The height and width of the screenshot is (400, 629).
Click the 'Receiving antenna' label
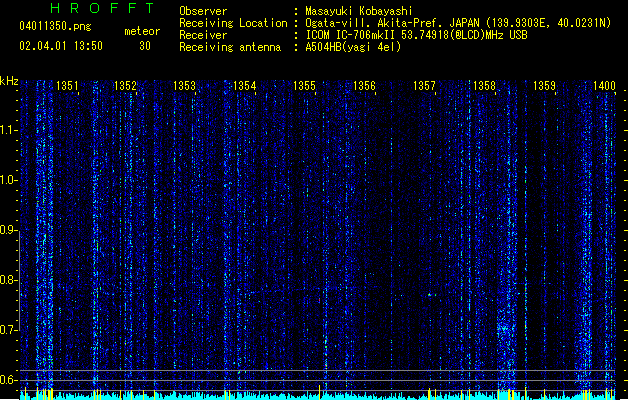click(x=230, y=47)
